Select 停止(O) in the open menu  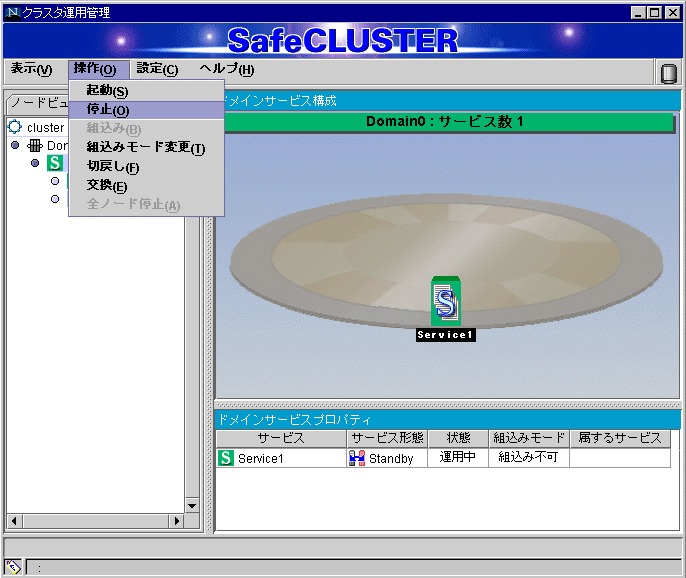pos(107,110)
